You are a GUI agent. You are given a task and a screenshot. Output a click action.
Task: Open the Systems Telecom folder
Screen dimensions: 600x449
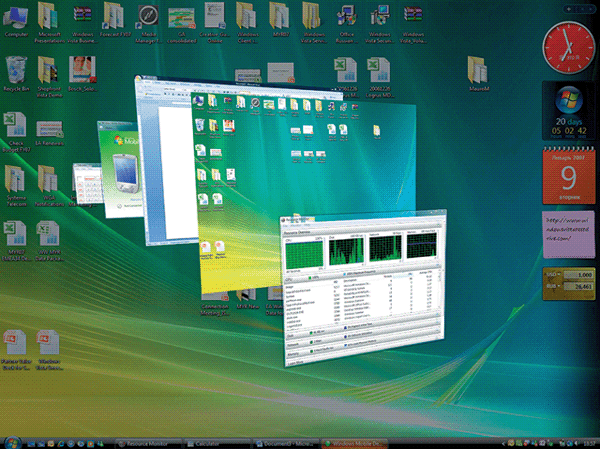pos(16,186)
